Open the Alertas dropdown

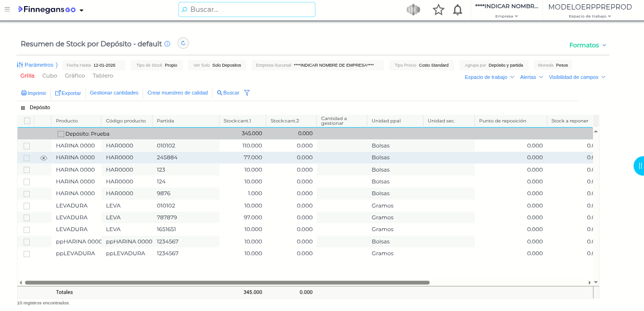pyautogui.click(x=531, y=77)
